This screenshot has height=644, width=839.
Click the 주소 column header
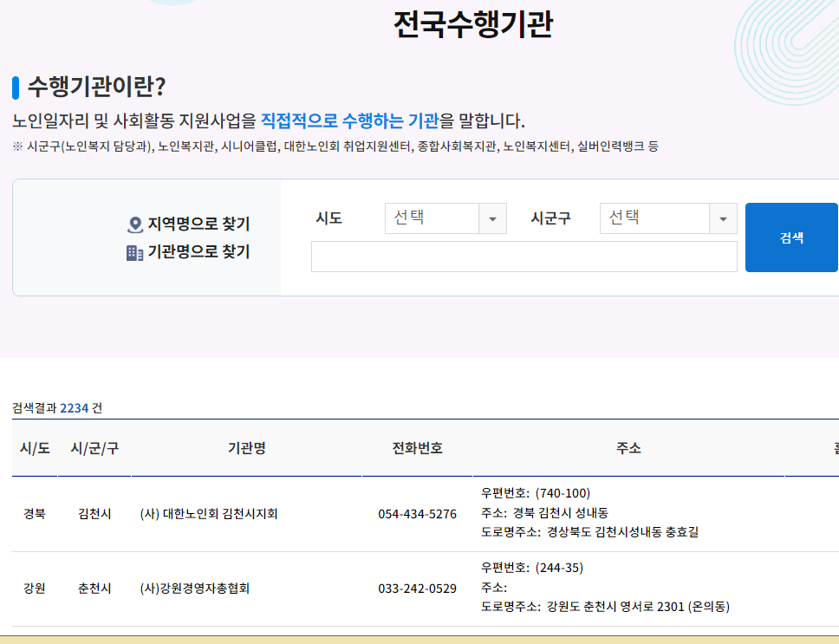pyautogui.click(x=630, y=448)
